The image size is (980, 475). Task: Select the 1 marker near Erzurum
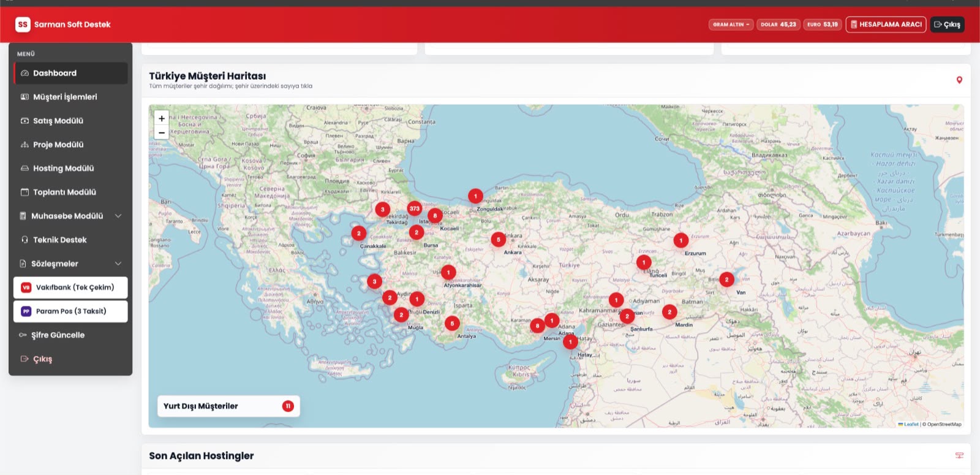tap(681, 241)
